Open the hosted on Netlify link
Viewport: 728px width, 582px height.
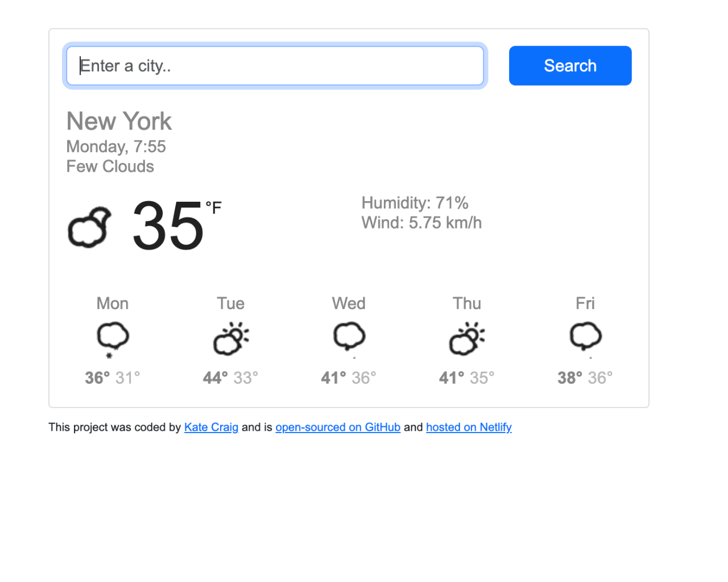[x=469, y=427]
